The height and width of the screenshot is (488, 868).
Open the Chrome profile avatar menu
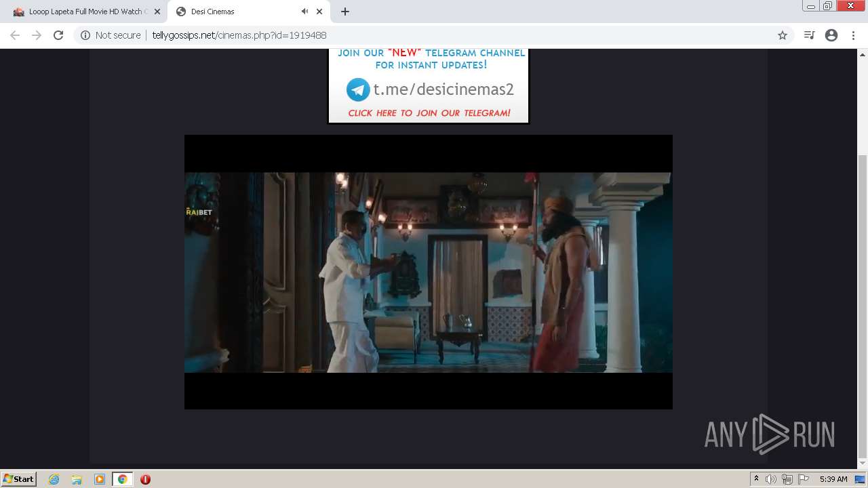tap(831, 35)
